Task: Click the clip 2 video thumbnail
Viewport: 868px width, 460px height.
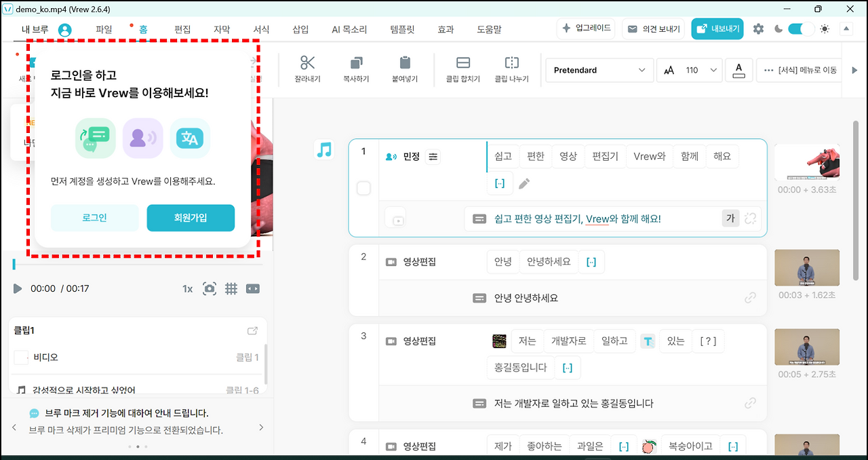Action: coord(807,267)
